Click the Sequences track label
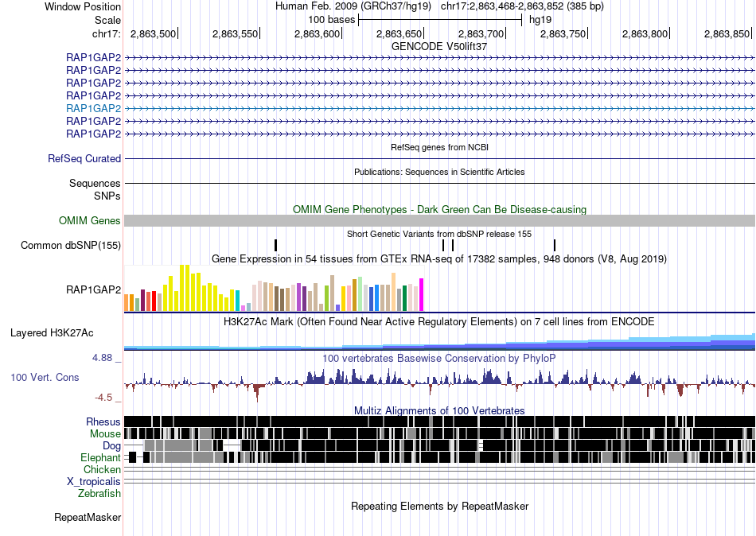756x536 pixels. point(95,183)
